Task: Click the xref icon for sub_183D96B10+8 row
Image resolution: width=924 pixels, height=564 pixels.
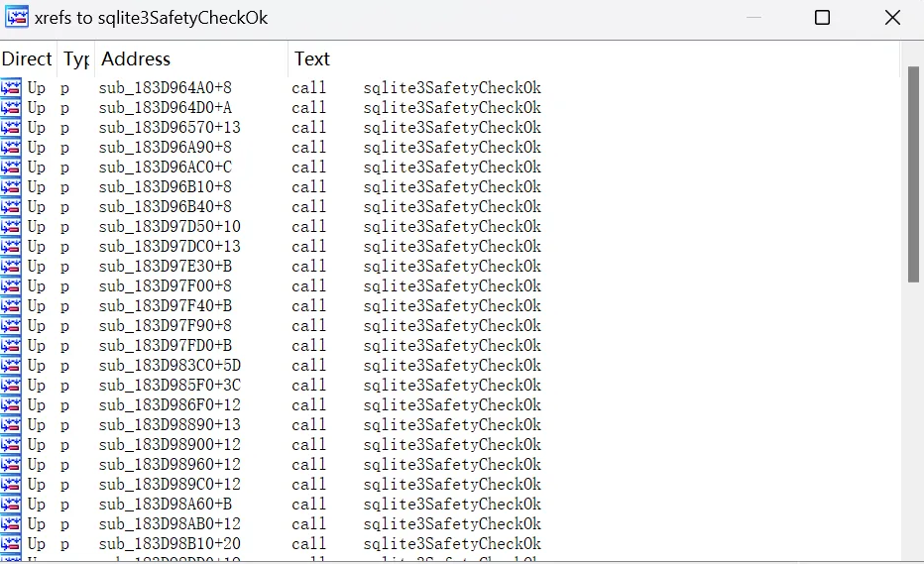Action: pos(11,186)
